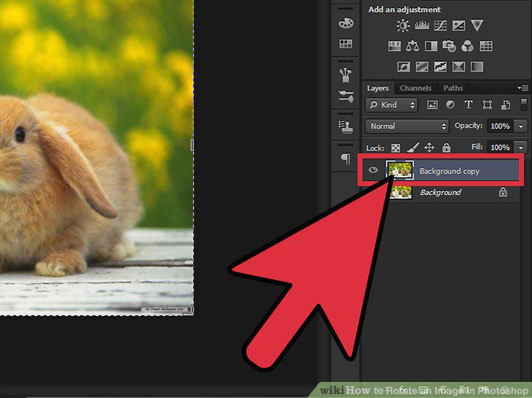Screen dimensions: 532x398
Task: Click the Opacity 100% field
Action: [500, 126]
